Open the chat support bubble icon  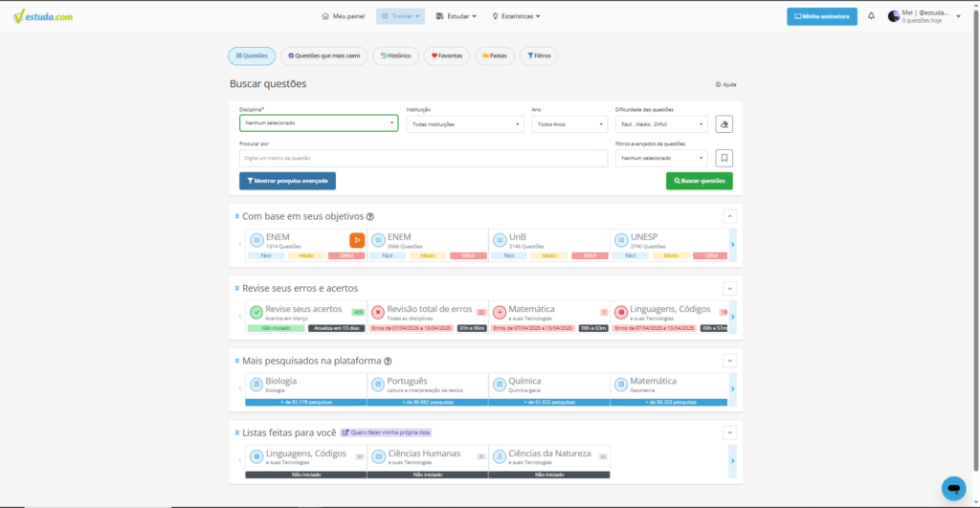click(953, 487)
